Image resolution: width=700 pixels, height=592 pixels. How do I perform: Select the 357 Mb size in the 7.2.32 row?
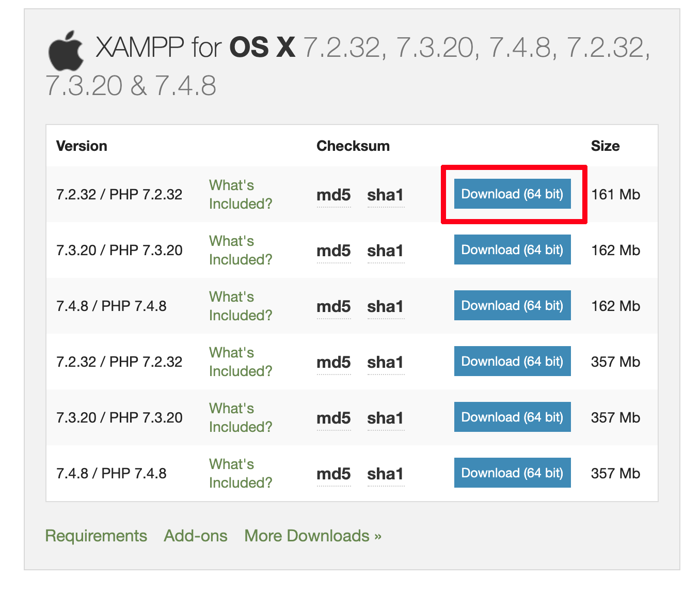click(615, 362)
